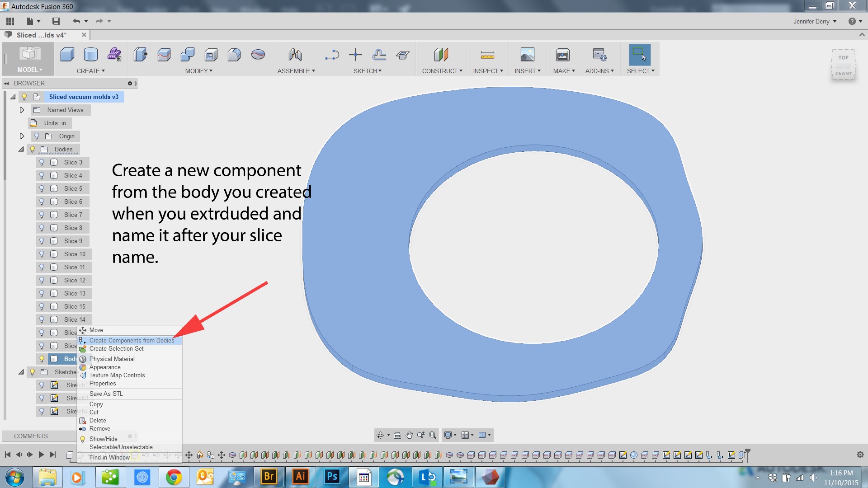Open the Create Form tool

[x=114, y=54]
